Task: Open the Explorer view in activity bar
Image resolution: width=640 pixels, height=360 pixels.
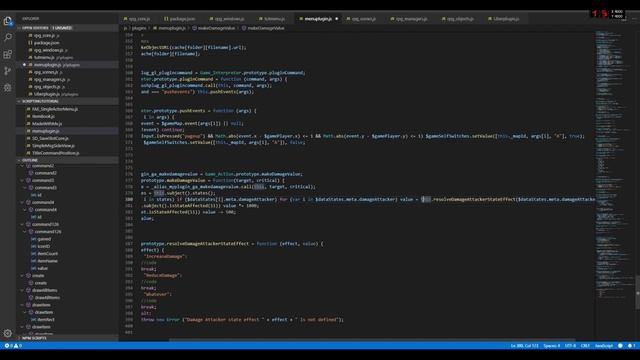Action: point(7,21)
